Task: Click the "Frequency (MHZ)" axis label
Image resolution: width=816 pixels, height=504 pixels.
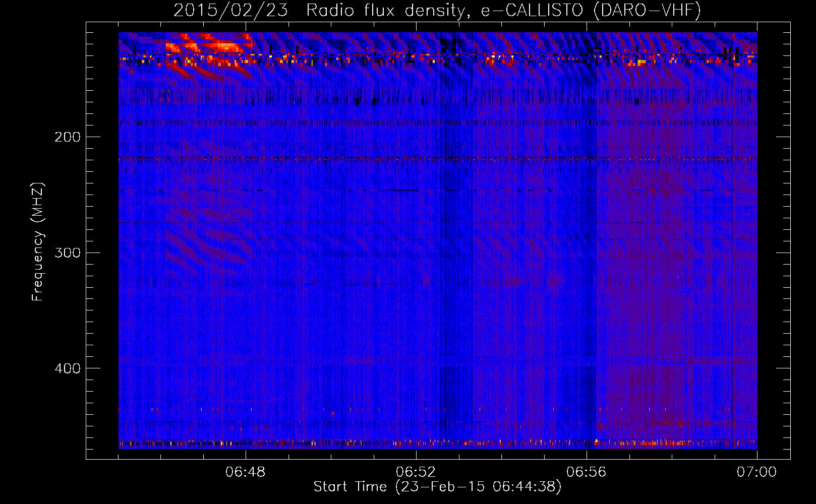Action: [x=38, y=241]
